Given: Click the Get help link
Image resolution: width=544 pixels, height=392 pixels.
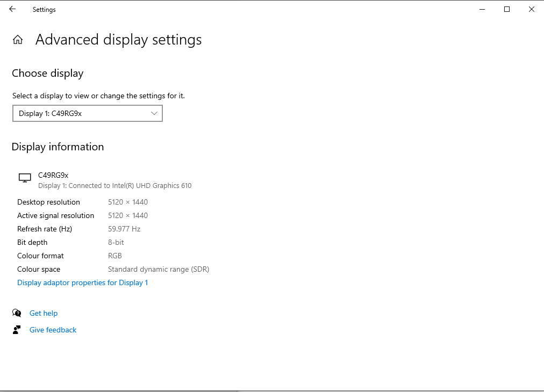Looking at the screenshot, I should (x=44, y=313).
